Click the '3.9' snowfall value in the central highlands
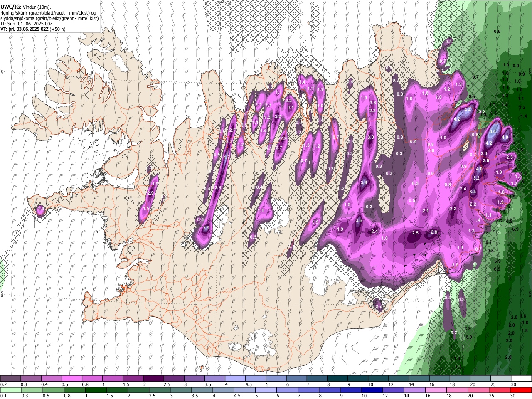Screen dimensions: 532x399 [x=206, y=228]
